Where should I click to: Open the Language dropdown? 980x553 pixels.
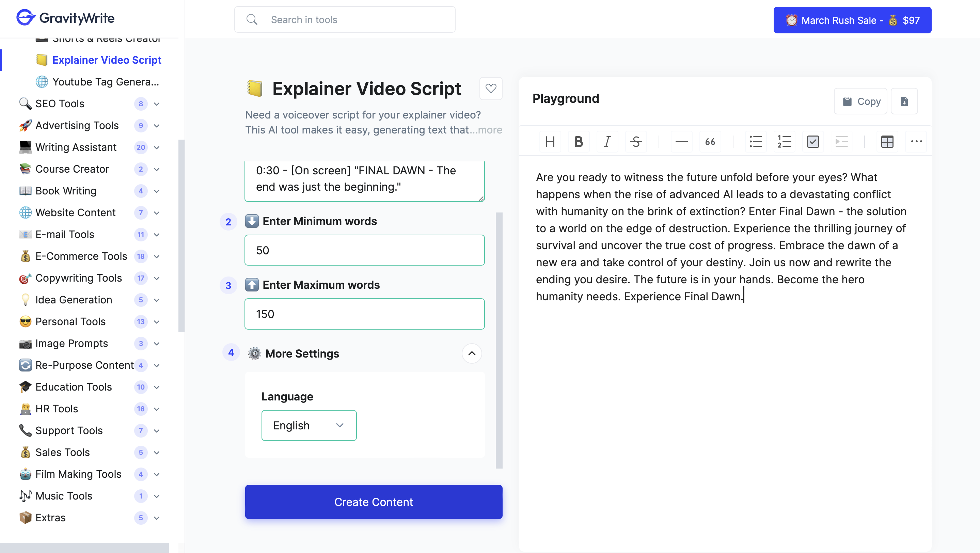(x=309, y=425)
